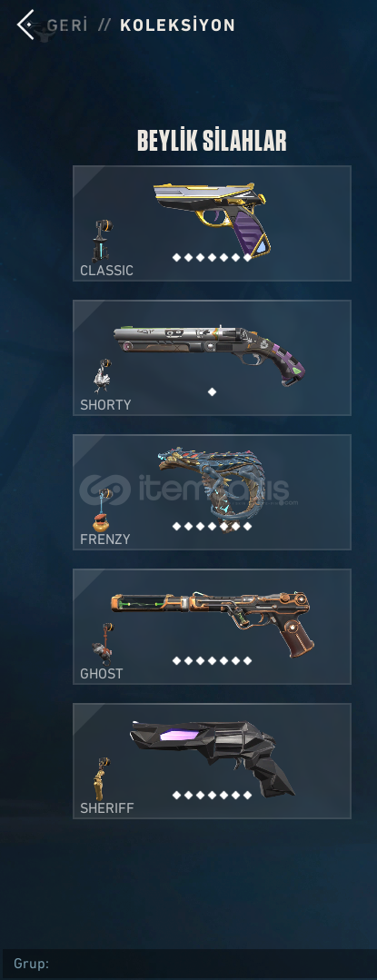Click the CLASSIC weapon label

(106, 271)
